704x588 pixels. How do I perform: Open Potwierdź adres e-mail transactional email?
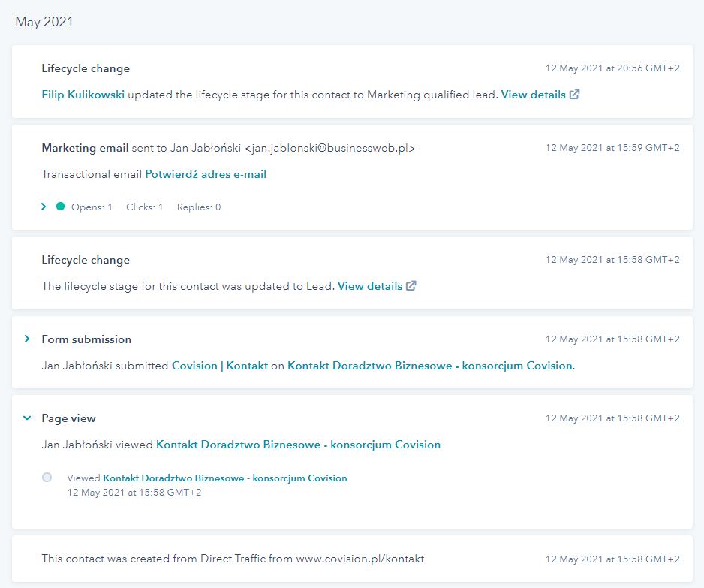click(206, 174)
